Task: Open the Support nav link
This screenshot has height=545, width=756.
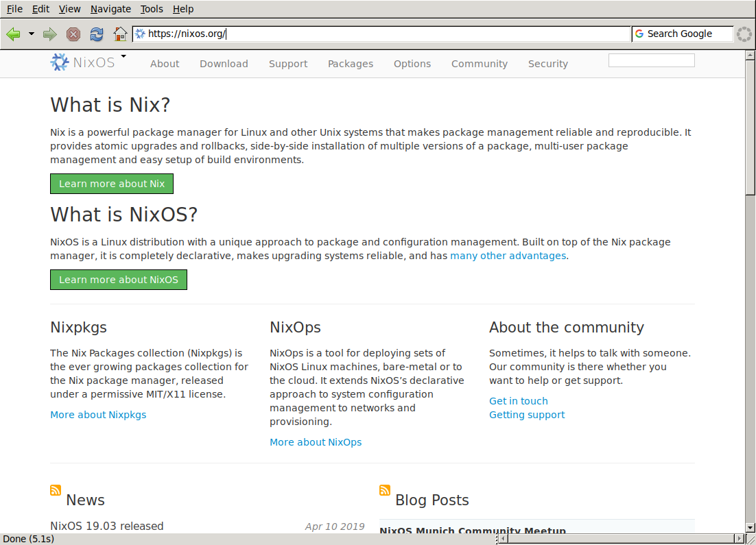Action: click(288, 64)
